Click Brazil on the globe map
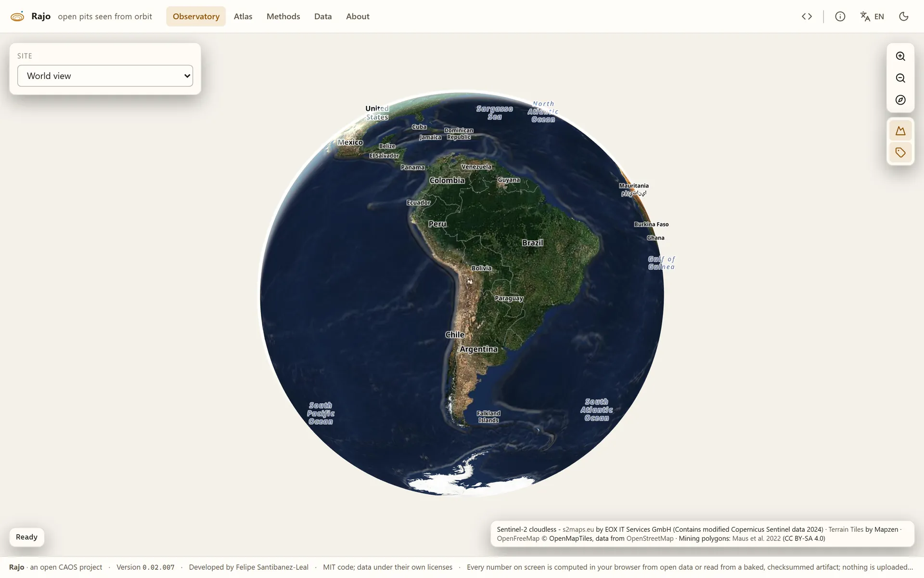This screenshot has height=578, width=924. [x=532, y=243]
